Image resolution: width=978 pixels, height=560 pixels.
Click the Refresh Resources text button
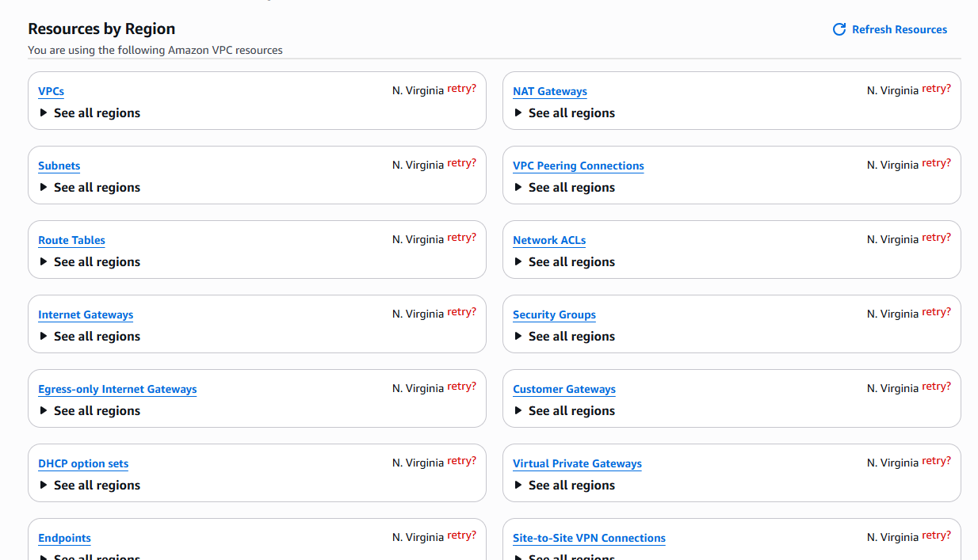pos(900,29)
